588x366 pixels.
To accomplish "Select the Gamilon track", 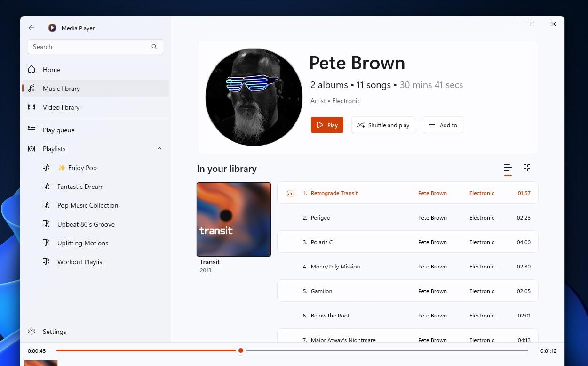I will (x=408, y=291).
